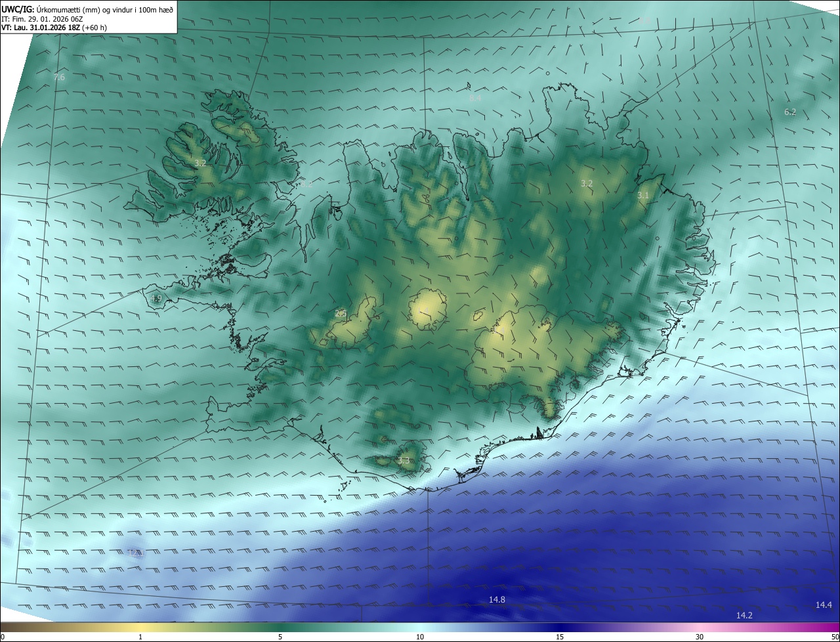Click the 3.1 value on the east coast

coord(643,196)
